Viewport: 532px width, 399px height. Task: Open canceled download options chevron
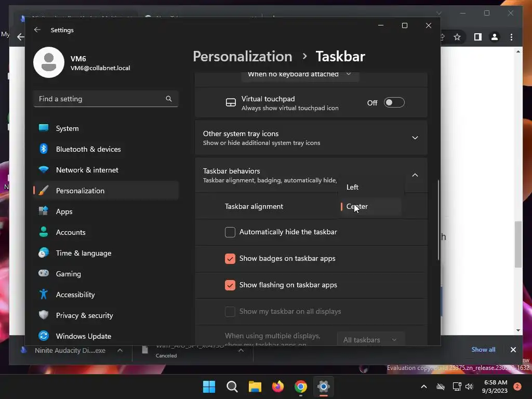241,350
